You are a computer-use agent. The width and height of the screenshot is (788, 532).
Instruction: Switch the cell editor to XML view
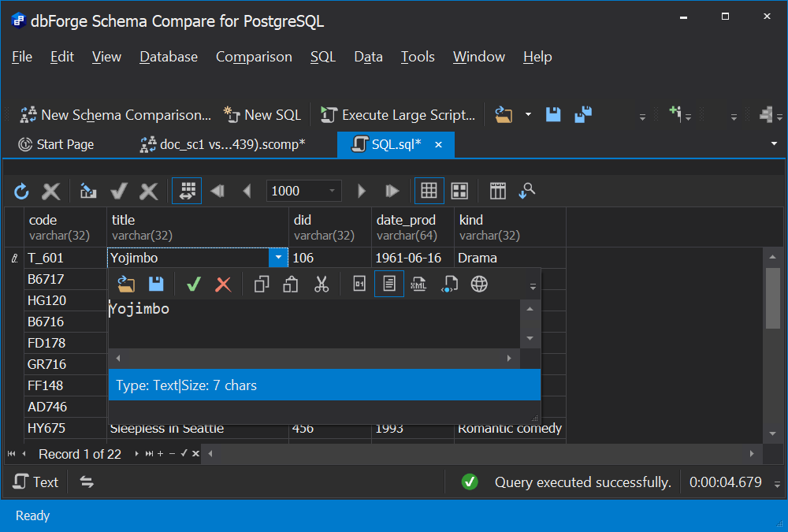pos(418,284)
